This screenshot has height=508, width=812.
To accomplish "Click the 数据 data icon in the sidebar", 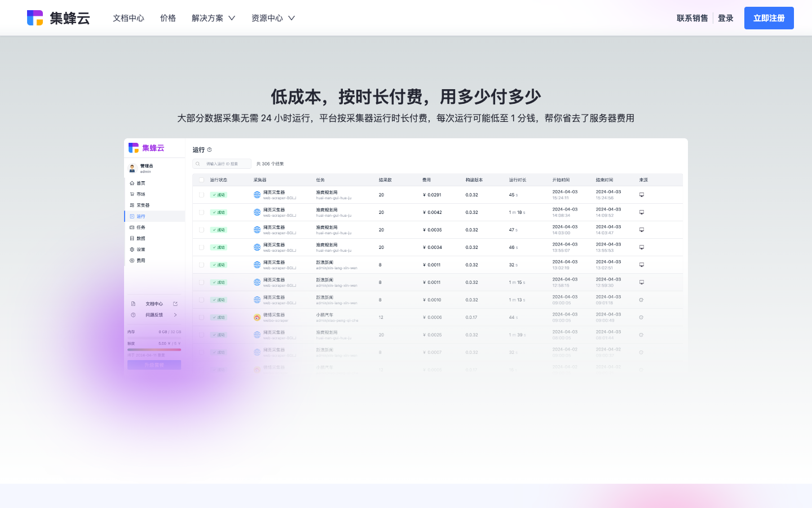I will click(132, 238).
